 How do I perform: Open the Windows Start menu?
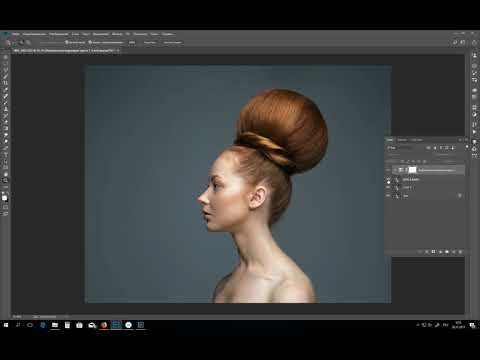click(x=6, y=325)
